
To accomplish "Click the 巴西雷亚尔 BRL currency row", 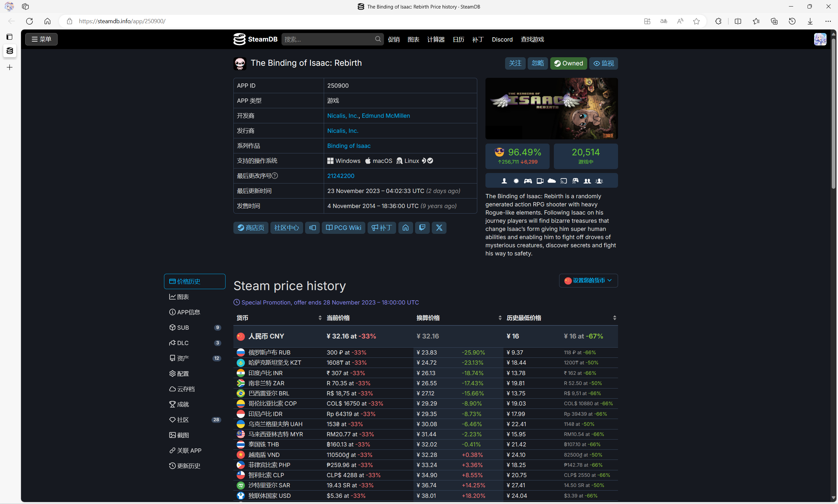I will pos(426,393).
